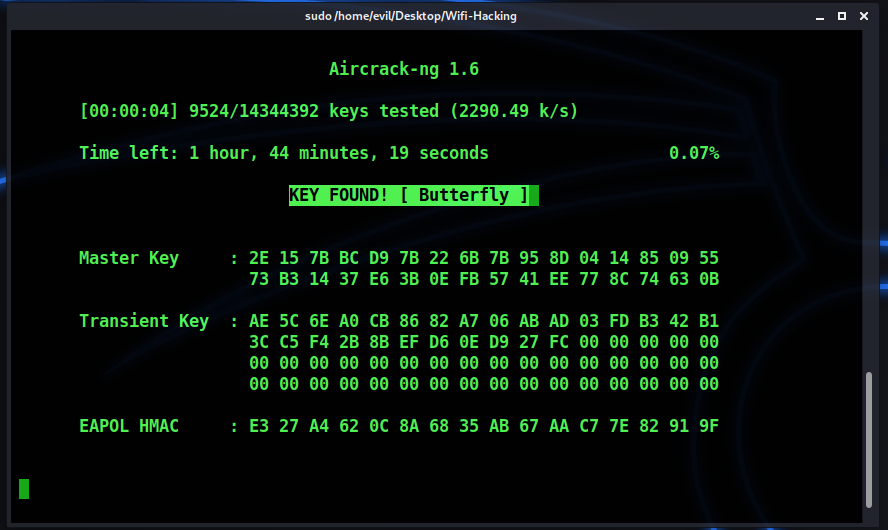Click the elapsed time '[00:00:04]'

[129, 111]
